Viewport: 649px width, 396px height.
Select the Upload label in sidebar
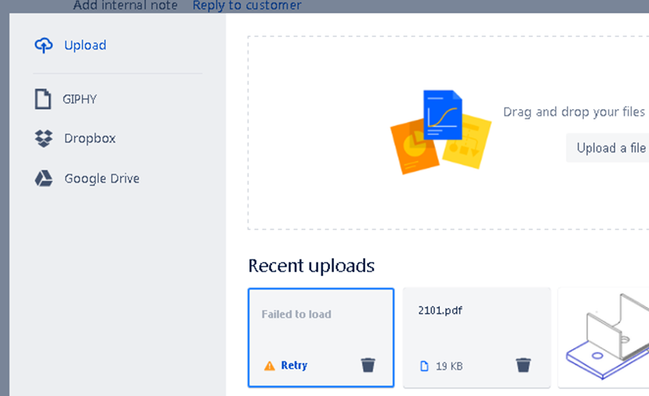[x=85, y=45]
